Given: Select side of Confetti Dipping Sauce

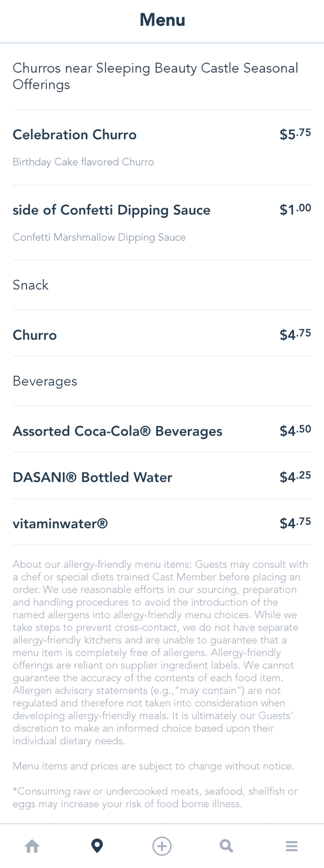Looking at the screenshot, I should click(111, 210).
